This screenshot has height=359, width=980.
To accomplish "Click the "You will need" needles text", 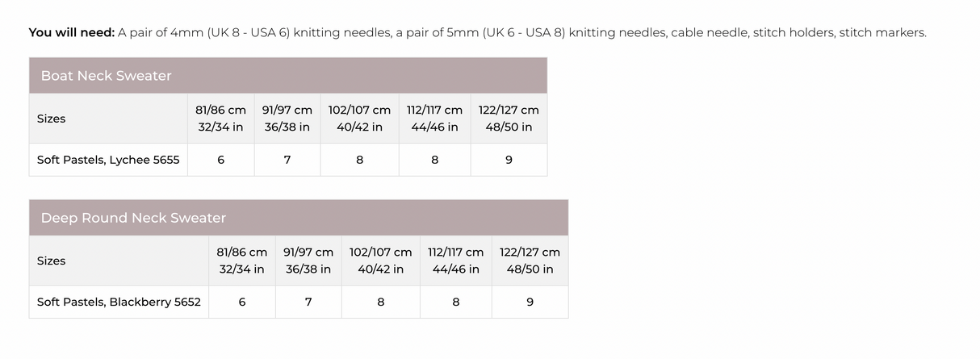I will click(476, 33).
